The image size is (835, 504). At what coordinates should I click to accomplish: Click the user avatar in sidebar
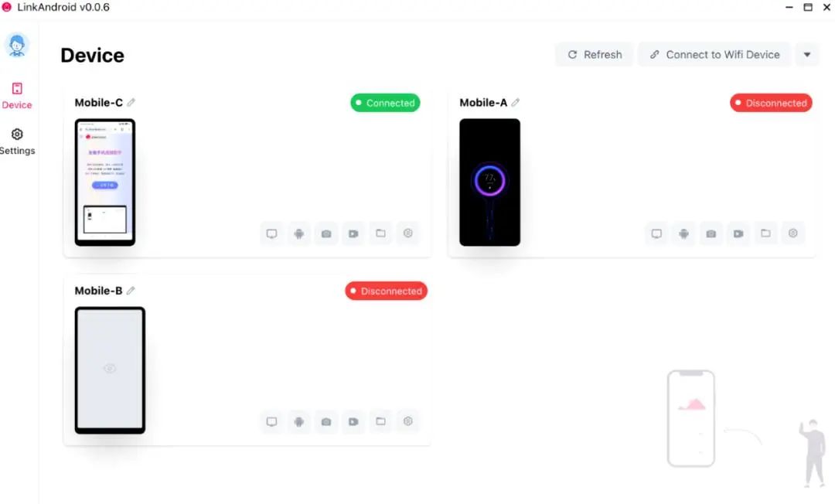click(17, 45)
